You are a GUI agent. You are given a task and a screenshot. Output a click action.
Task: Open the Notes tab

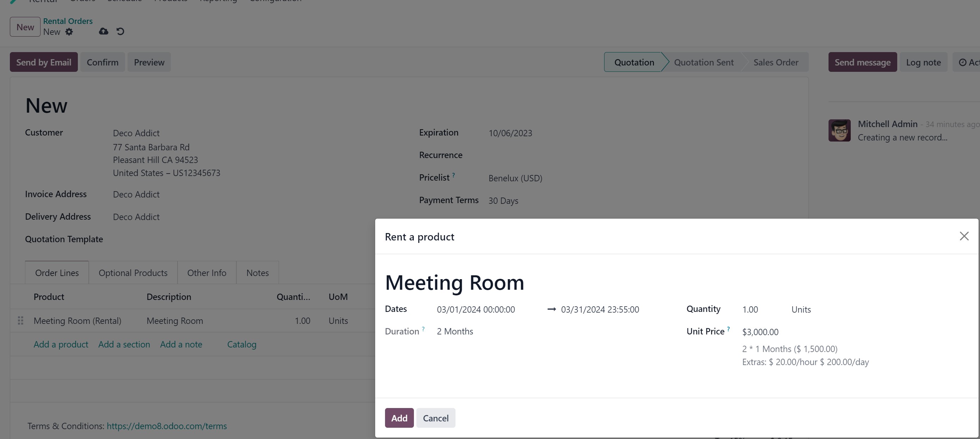coord(257,272)
